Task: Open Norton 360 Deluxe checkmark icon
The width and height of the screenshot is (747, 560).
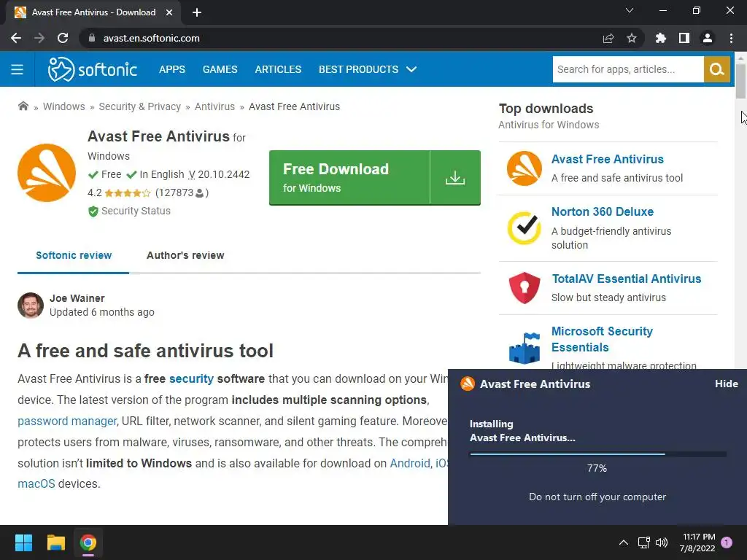Action: coord(524,227)
